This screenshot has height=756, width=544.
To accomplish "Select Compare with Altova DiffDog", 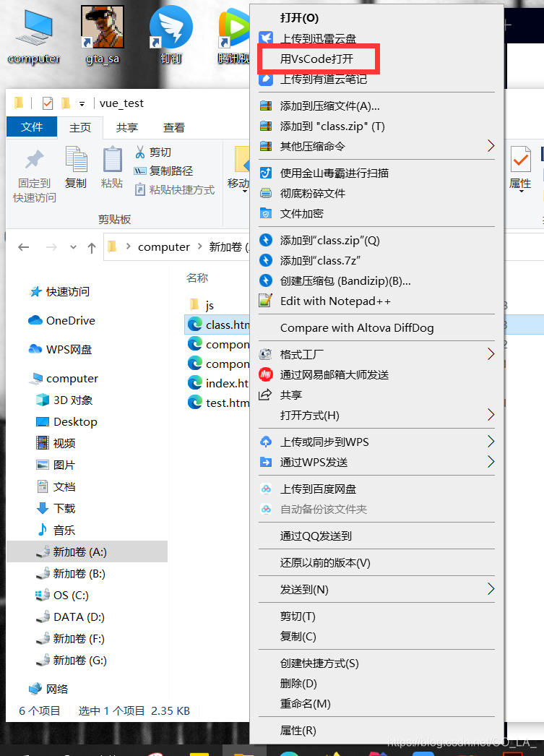I will click(357, 328).
